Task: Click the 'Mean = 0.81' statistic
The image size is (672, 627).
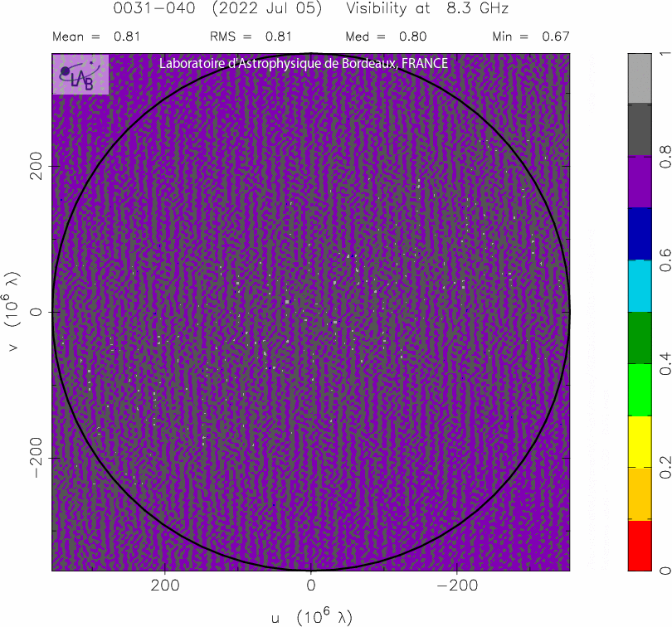Action: pyautogui.click(x=96, y=36)
